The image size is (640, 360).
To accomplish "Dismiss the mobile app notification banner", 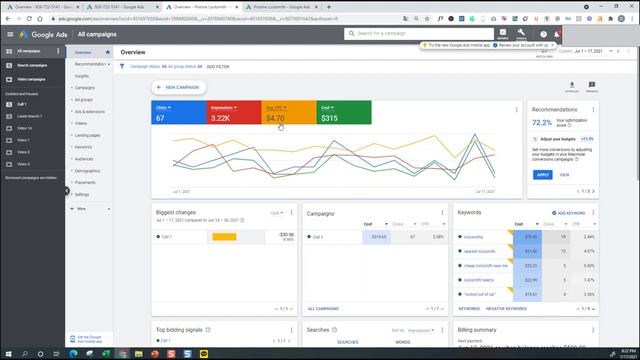I will coord(553,45).
